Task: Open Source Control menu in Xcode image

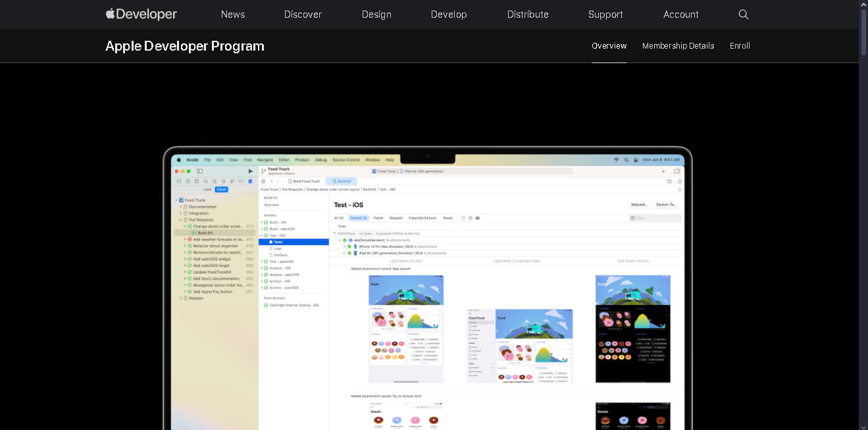Action: click(x=346, y=160)
